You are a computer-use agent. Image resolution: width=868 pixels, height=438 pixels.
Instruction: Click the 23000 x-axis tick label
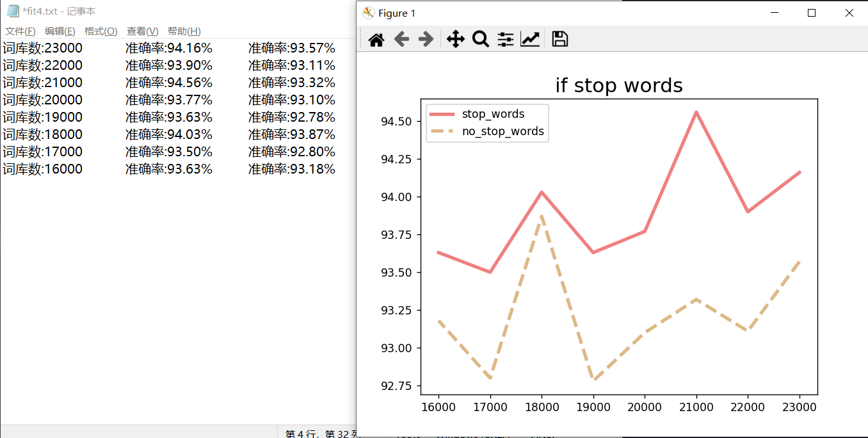800,407
